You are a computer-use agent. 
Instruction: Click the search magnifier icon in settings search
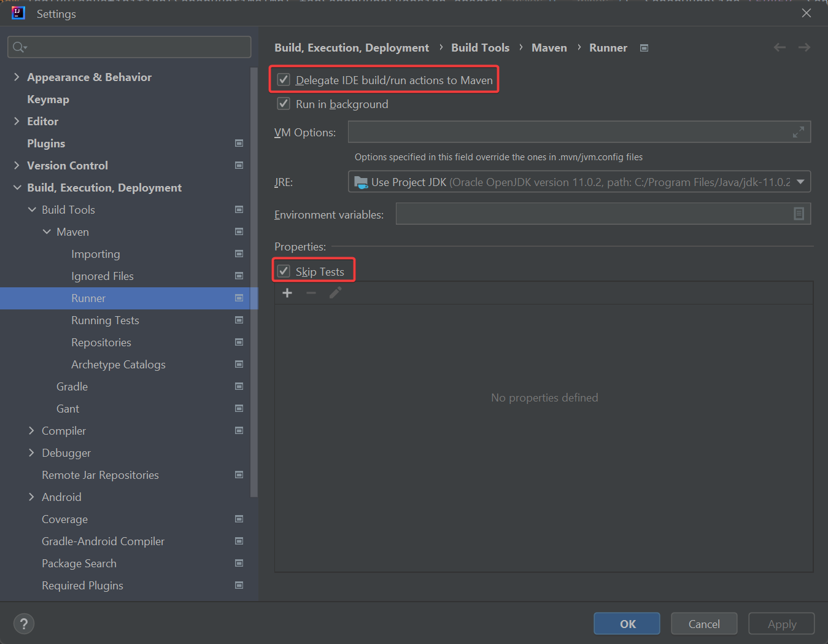coord(19,47)
